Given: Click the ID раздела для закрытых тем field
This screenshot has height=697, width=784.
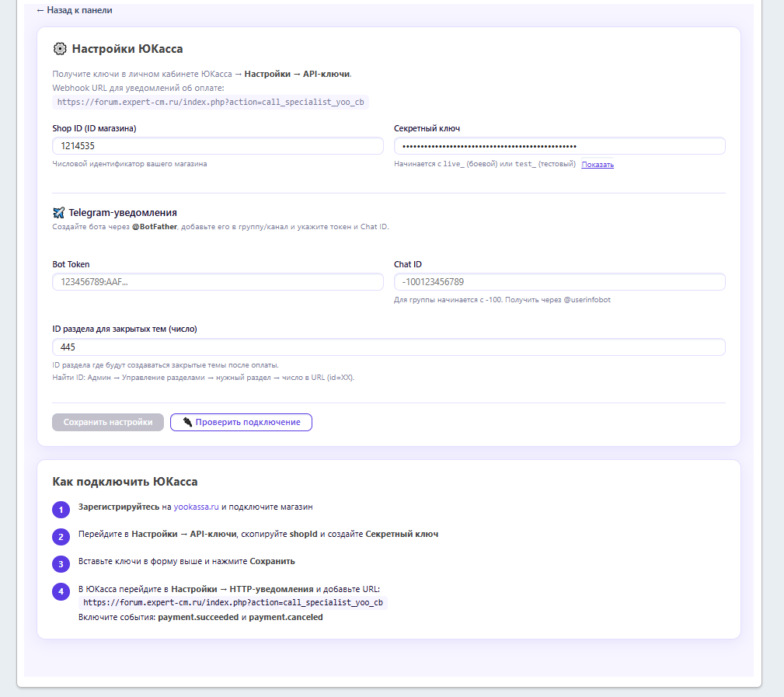Looking at the screenshot, I should (389, 347).
